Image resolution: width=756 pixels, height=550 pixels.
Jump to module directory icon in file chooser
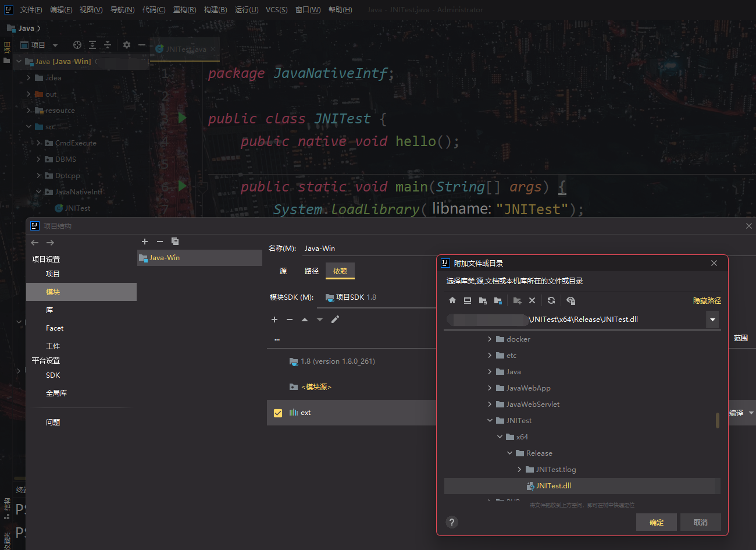498,301
